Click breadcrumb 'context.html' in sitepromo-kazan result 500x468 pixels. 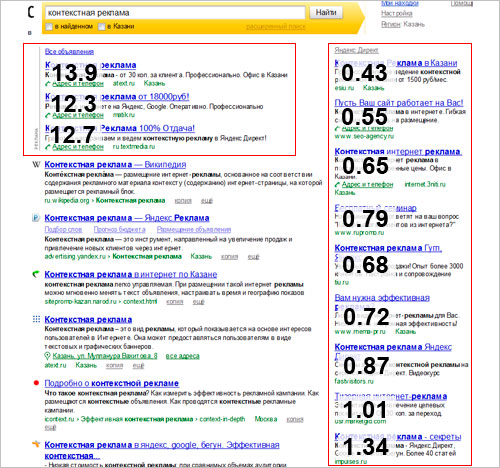click(x=140, y=302)
